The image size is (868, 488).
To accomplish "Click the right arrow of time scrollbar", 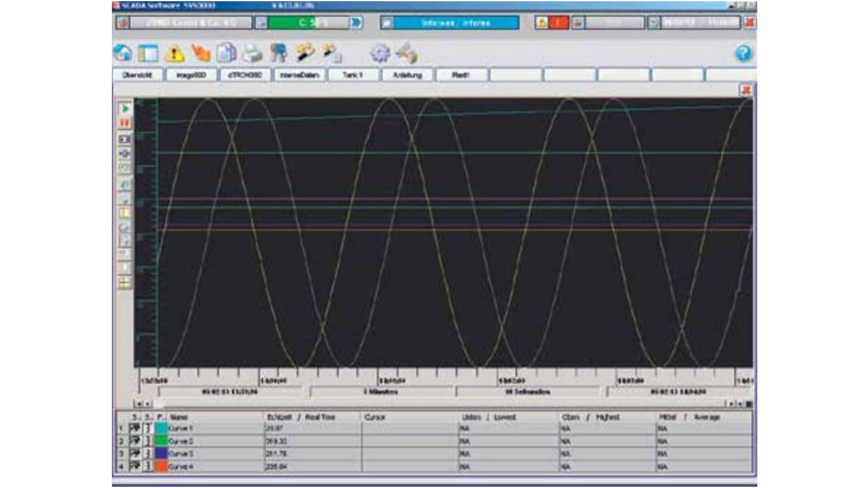I will click(x=731, y=404).
